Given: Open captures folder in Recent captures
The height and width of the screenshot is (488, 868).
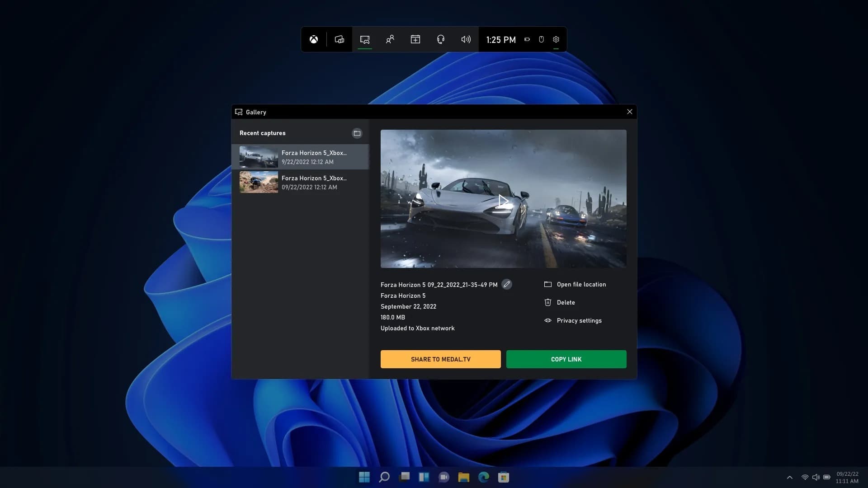Looking at the screenshot, I should coord(357,133).
